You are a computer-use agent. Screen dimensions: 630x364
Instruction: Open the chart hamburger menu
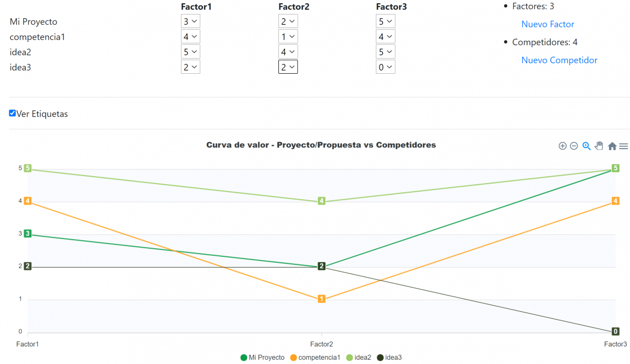(x=624, y=146)
